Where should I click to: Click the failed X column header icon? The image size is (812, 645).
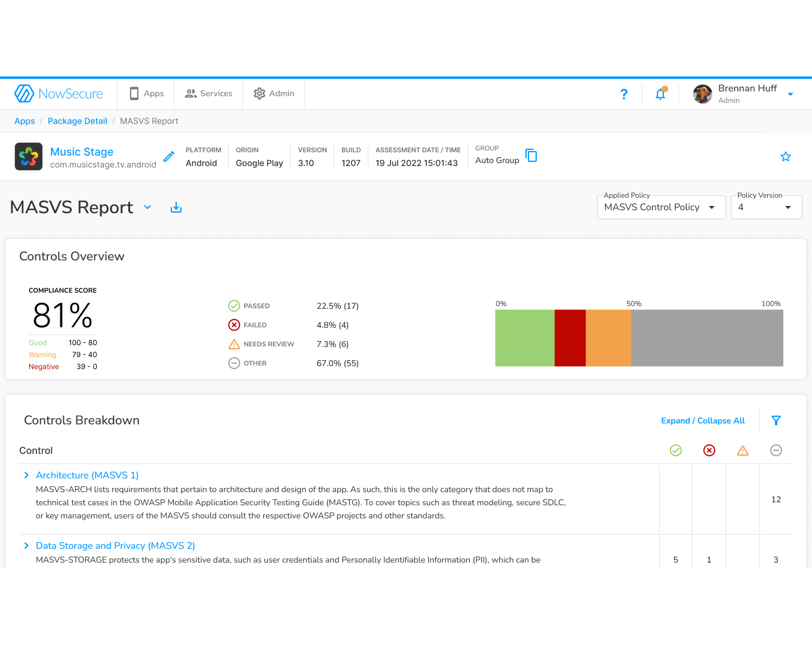[709, 450]
